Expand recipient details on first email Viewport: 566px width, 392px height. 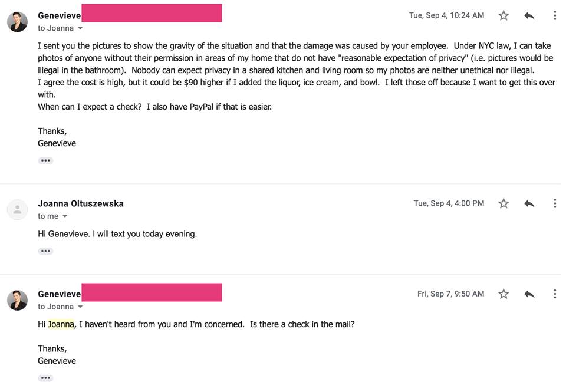coord(80,28)
